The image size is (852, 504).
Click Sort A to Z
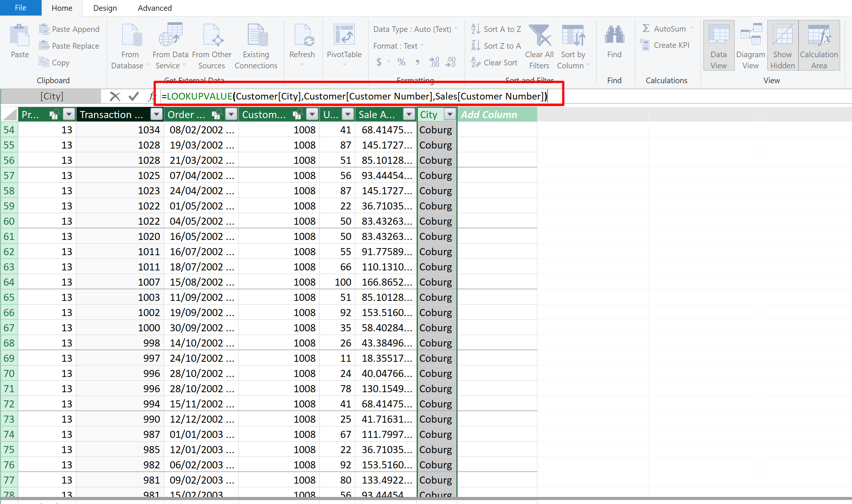[497, 29]
